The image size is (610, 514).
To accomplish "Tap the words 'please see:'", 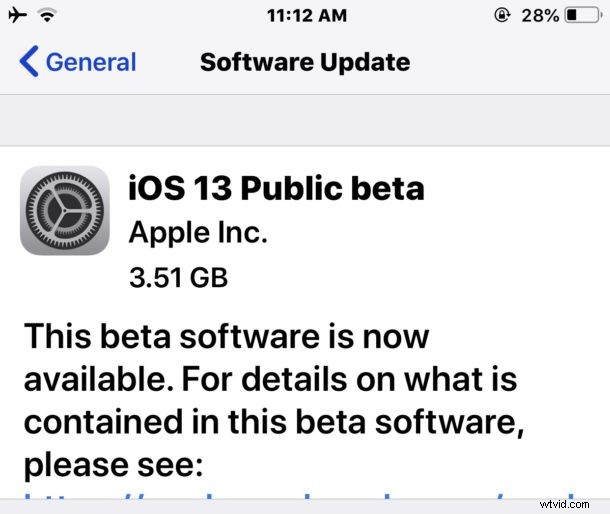I will tap(114, 465).
